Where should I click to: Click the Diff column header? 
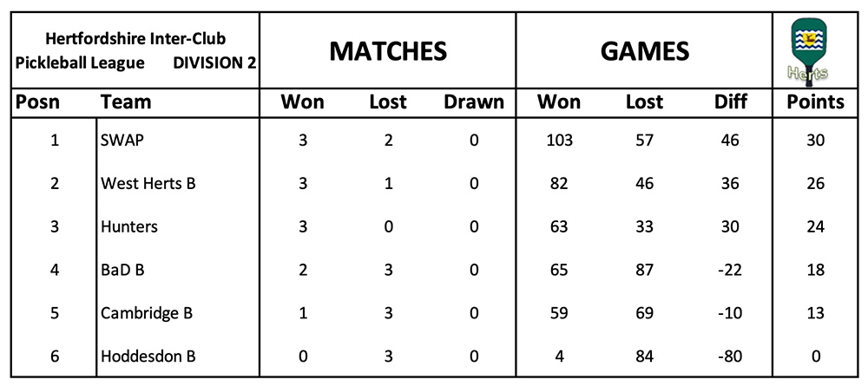[730, 102]
